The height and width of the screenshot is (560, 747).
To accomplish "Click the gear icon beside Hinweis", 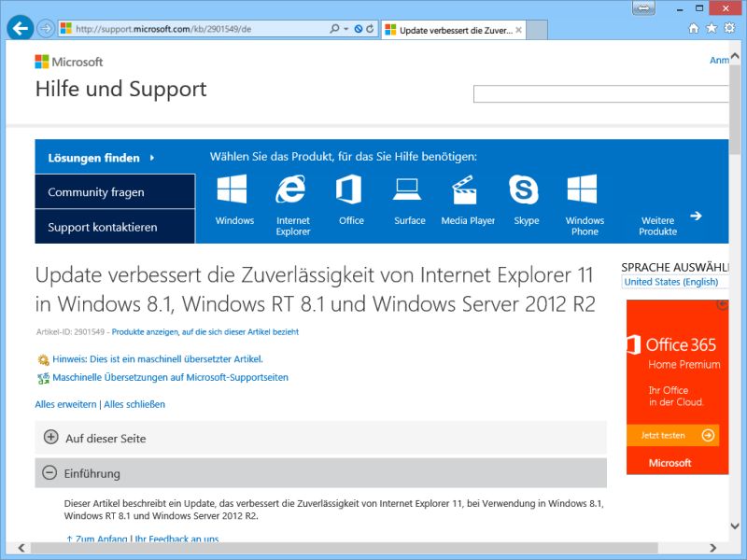I will 43,359.
